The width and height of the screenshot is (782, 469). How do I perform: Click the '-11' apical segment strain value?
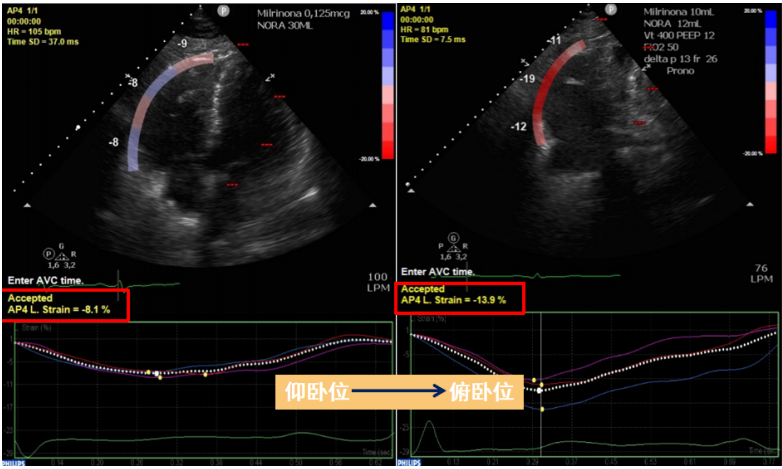point(554,40)
